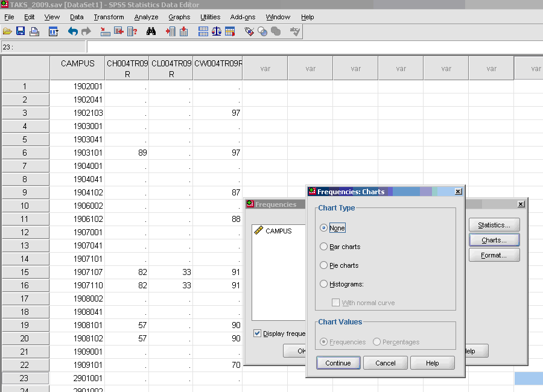Click the CAMPUS column header
543x392 pixels.
coord(78,68)
